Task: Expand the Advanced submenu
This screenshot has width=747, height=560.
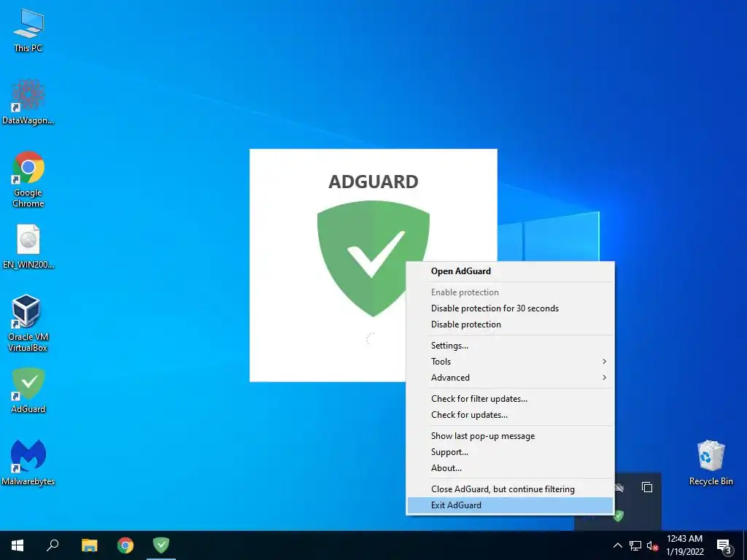Action: [510, 378]
